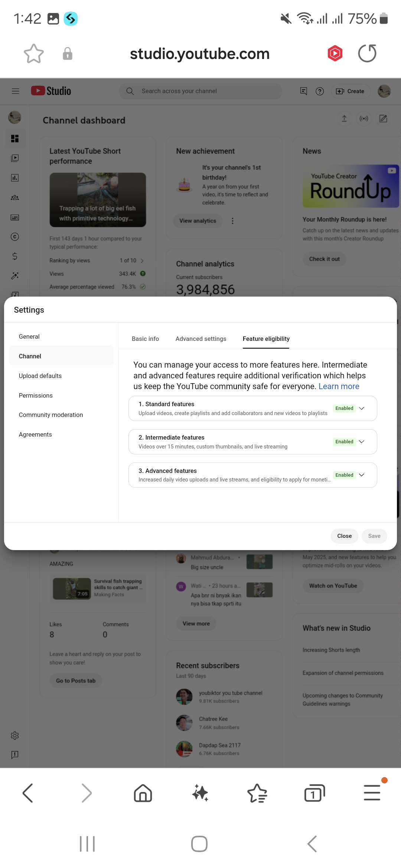Tap the bookmark star in the address bar
Viewport: 401px width, 868px height.
point(34,54)
